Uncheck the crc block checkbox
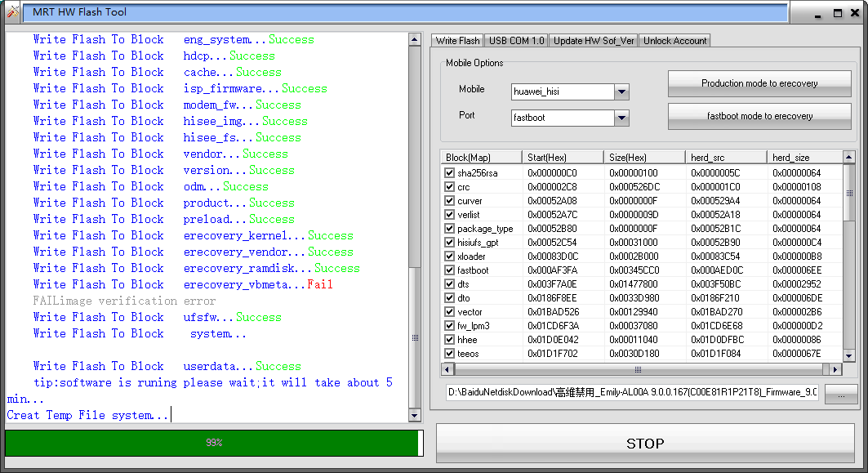Viewport: 868px width, 473px height. coord(449,186)
